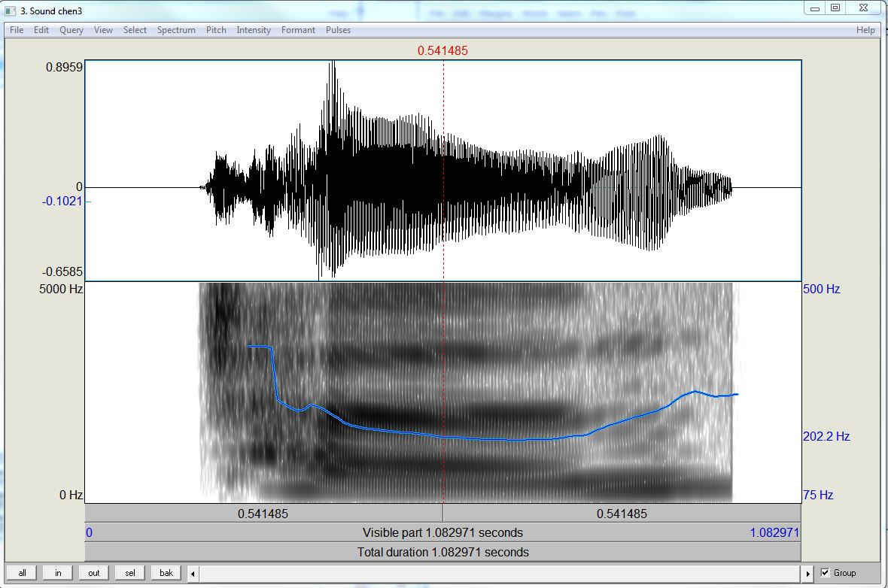
Task: Close the Sound chen3 window
Action: pos(864,8)
